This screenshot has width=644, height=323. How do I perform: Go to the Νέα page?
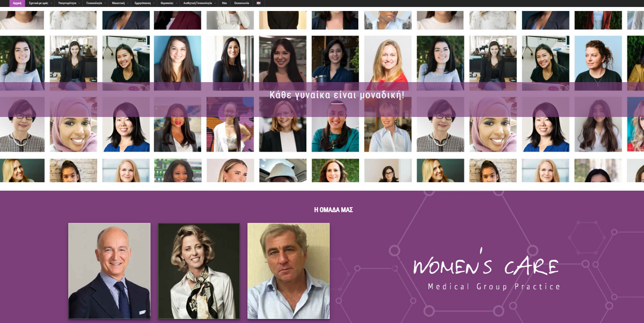coord(224,3)
